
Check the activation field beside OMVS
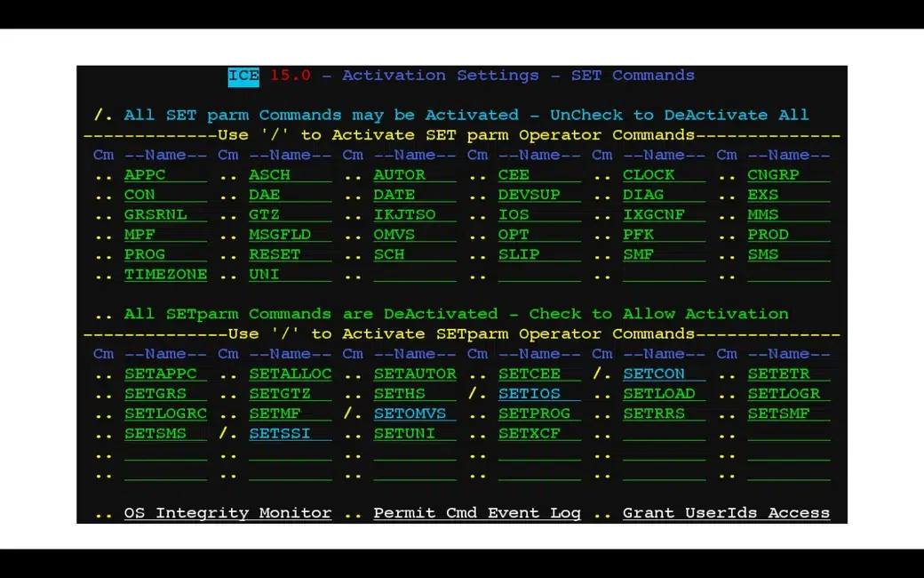coord(353,236)
